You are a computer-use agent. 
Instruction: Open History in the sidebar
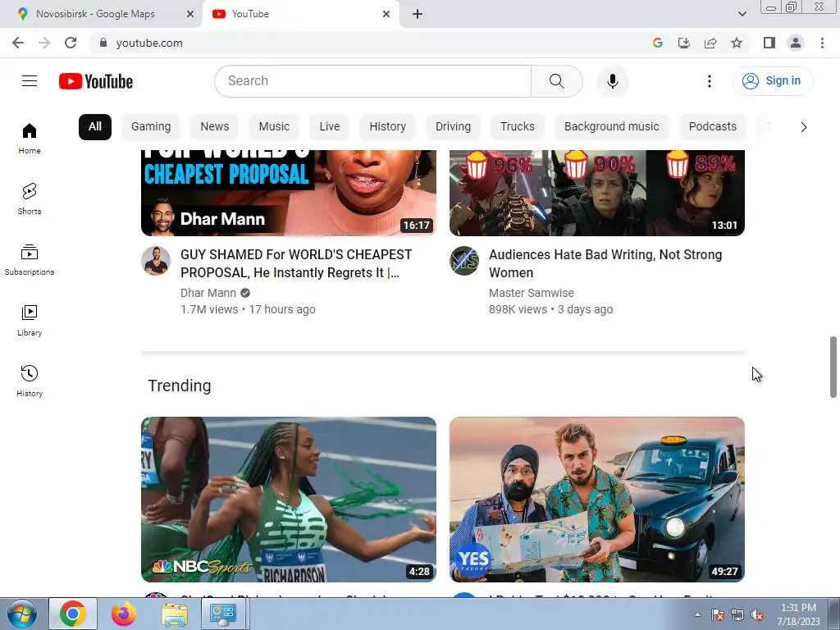30,381
